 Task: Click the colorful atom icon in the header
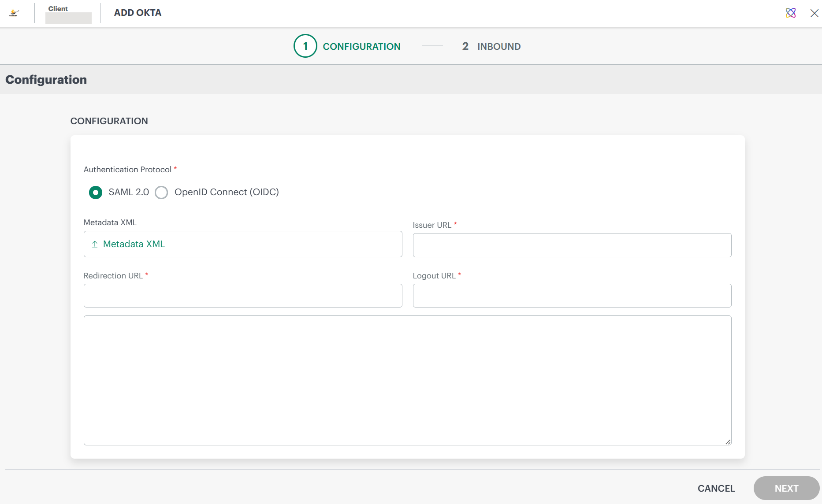pyautogui.click(x=791, y=13)
